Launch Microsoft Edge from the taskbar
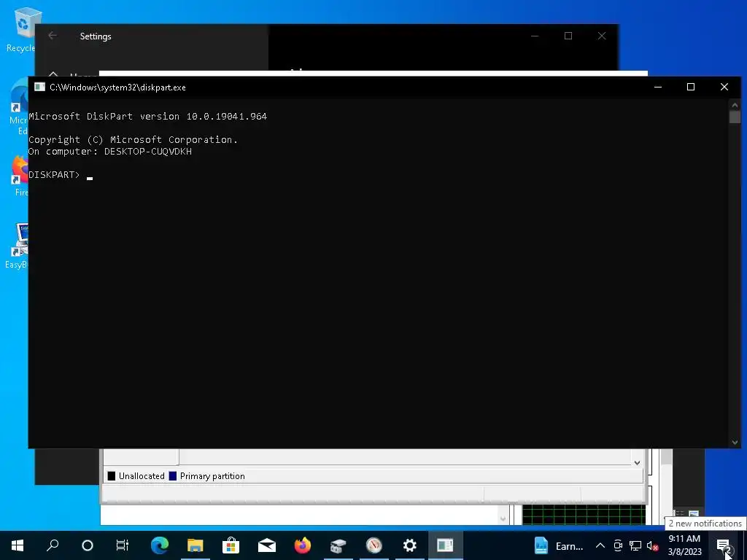 pos(160,545)
